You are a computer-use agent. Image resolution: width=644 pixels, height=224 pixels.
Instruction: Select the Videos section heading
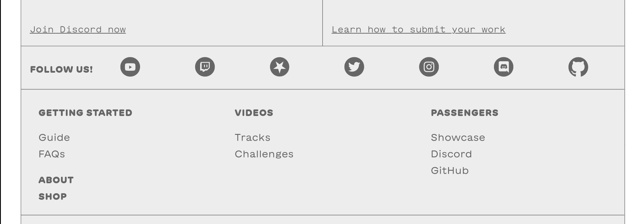tap(254, 113)
